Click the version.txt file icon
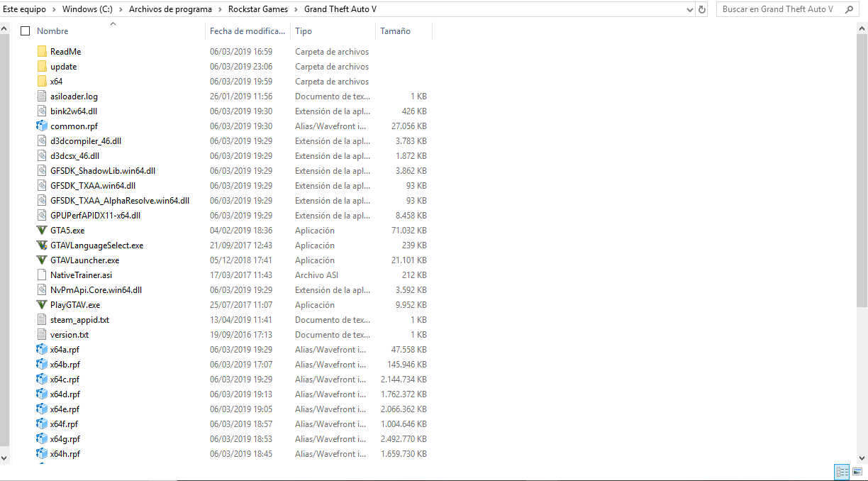868x481 pixels. (x=42, y=335)
